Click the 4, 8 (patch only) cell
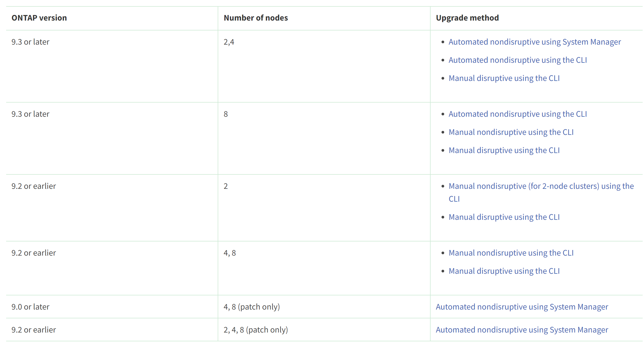Viewport: 644px width, 344px height. point(252,307)
